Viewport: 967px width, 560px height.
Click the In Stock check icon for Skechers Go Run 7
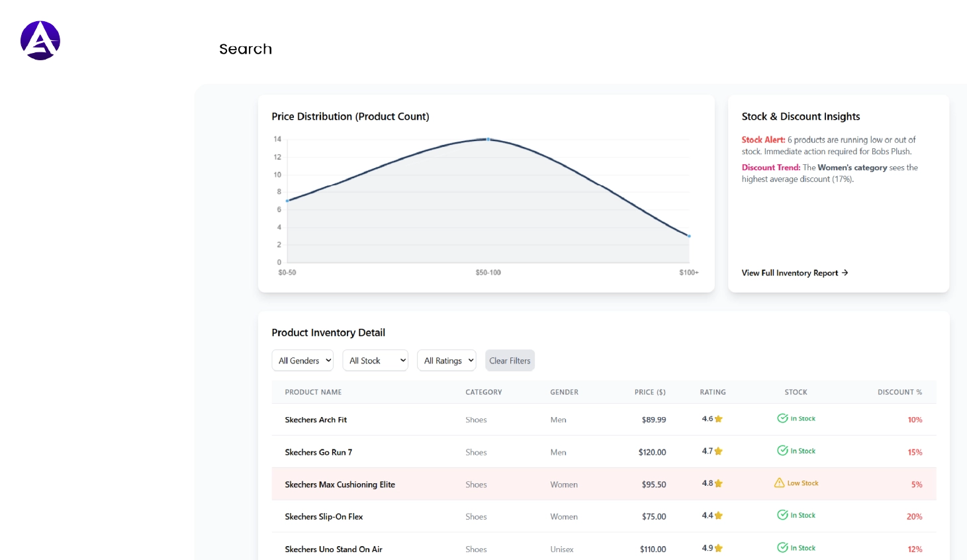[x=782, y=450]
